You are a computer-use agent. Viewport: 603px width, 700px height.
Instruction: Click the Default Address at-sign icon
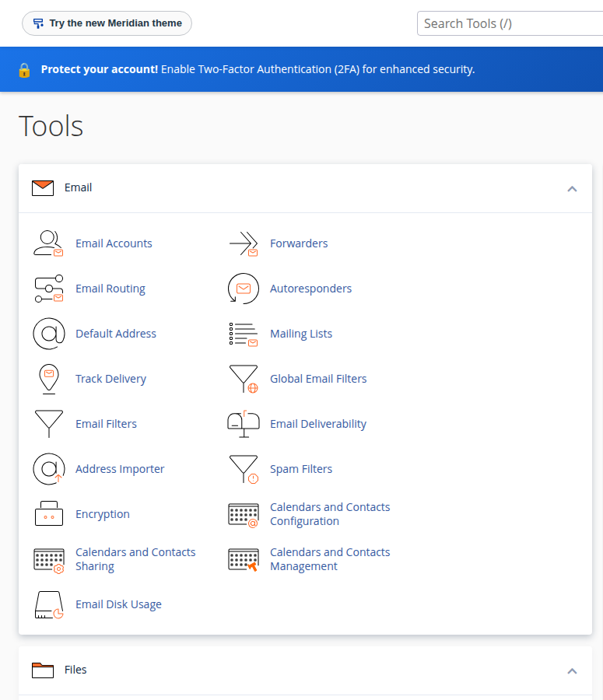click(49, 334)
